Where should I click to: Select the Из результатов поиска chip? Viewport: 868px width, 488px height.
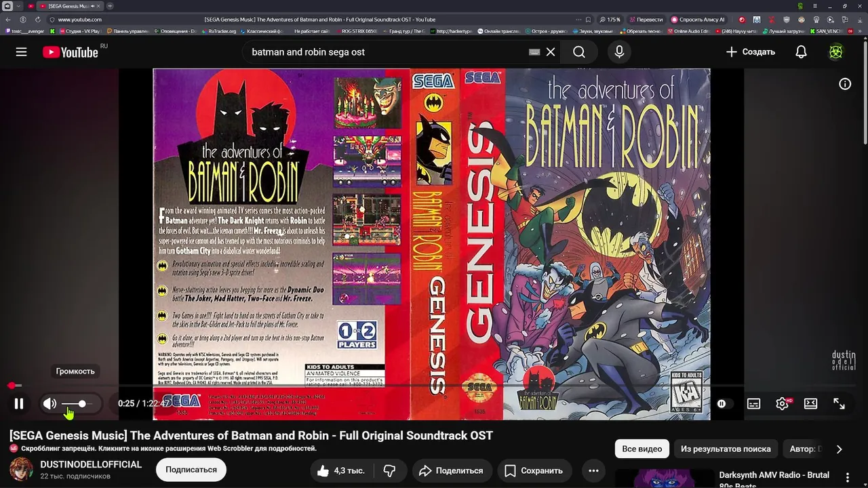tap(726, 449)
